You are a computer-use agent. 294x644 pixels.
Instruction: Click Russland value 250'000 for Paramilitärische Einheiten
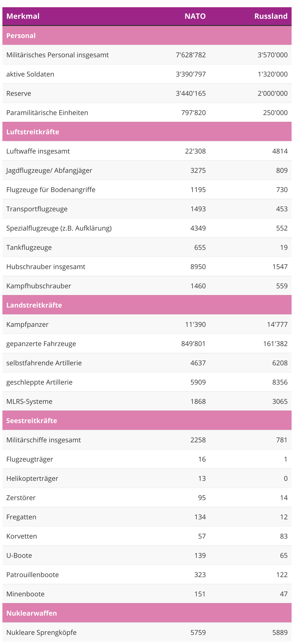click(275, 113)
